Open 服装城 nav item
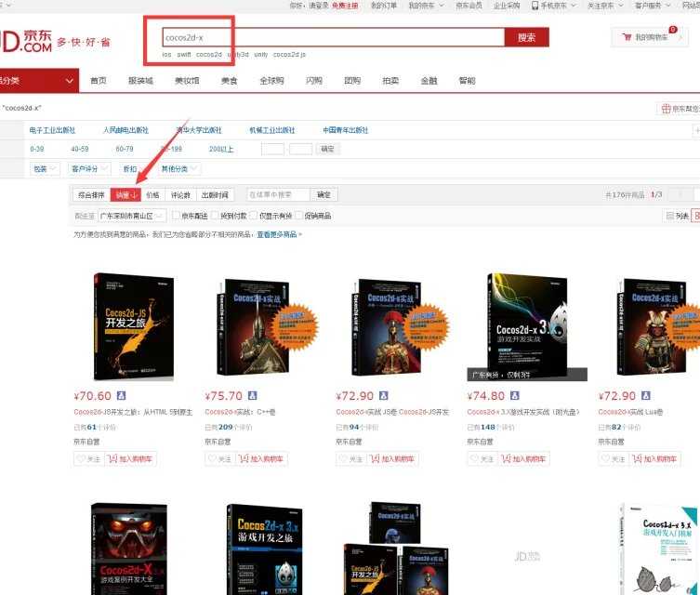The image size is (700, 595). click(x=140, y=81)
